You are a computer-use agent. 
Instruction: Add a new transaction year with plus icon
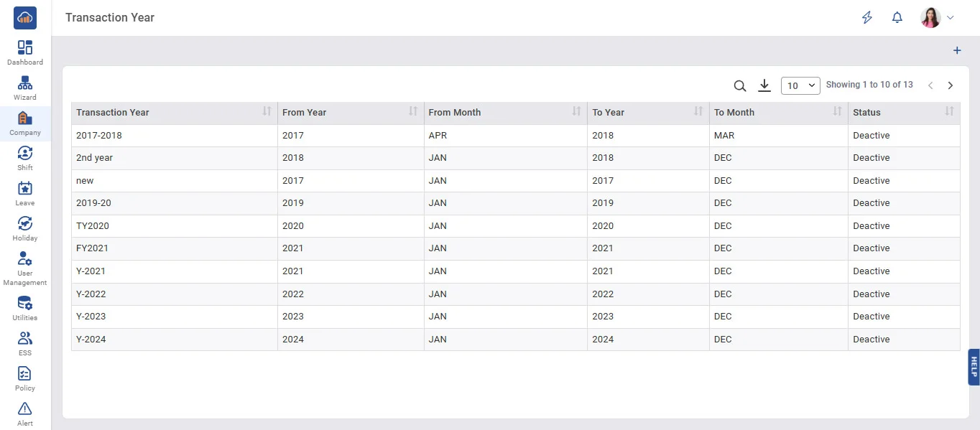(957, 51)
